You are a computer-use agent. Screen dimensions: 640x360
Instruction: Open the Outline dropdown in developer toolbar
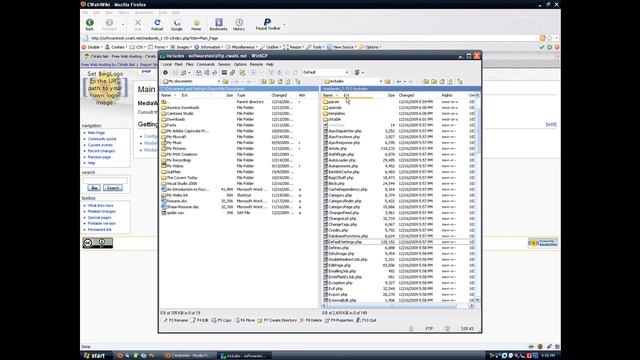tap(271, 47)
